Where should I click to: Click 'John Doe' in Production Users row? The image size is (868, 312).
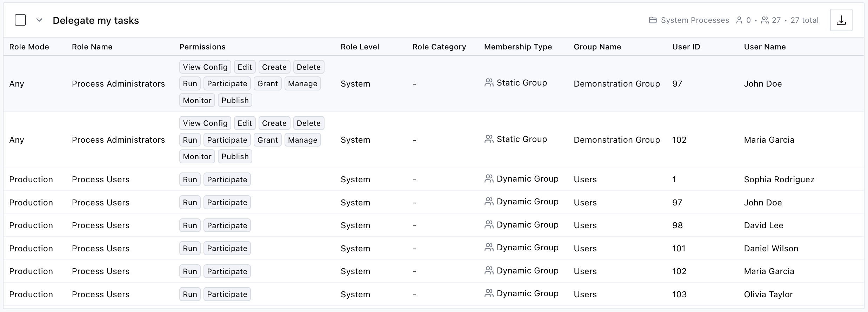click(x=763, y=203)
